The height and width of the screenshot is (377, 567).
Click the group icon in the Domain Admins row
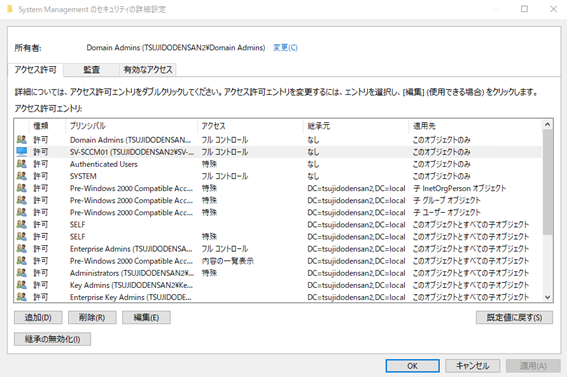pos(22,140)
